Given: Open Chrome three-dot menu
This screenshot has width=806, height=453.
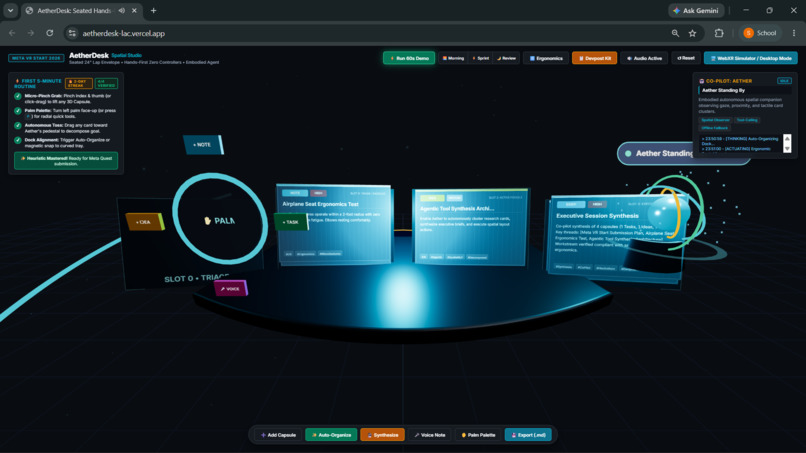Looking at the screenshot, I should [x=794, y=33].
